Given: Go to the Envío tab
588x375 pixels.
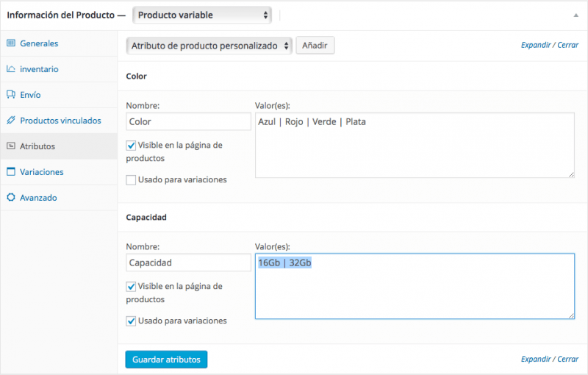Looking at the screenshot, I should click(x=59, y=95).
